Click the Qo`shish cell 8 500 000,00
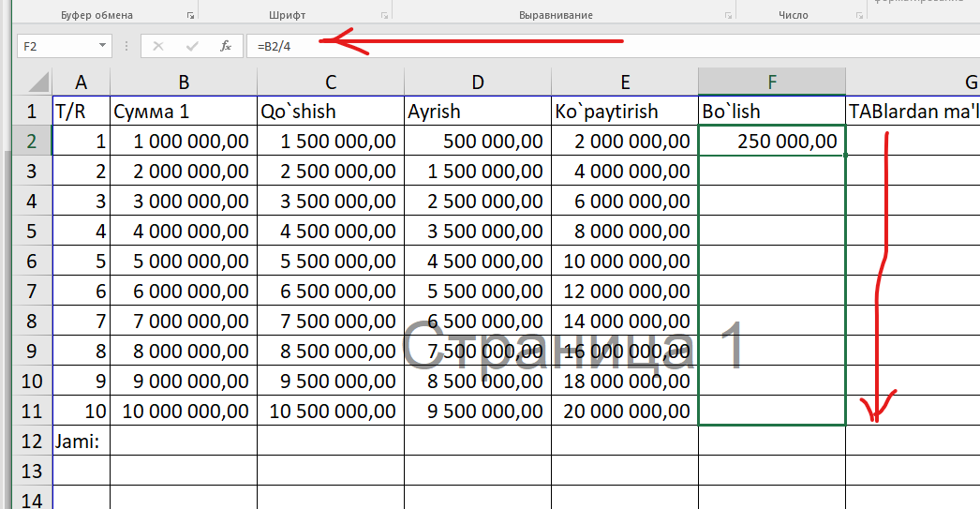Image resolution: width=980 pixels, height=509 pixels. pyautogui.click(x=331, y=351)
